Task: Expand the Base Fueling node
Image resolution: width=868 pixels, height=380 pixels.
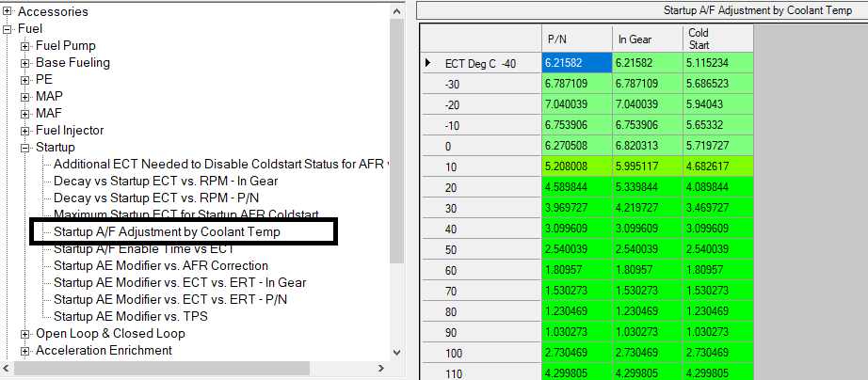Action: point(25,63)
